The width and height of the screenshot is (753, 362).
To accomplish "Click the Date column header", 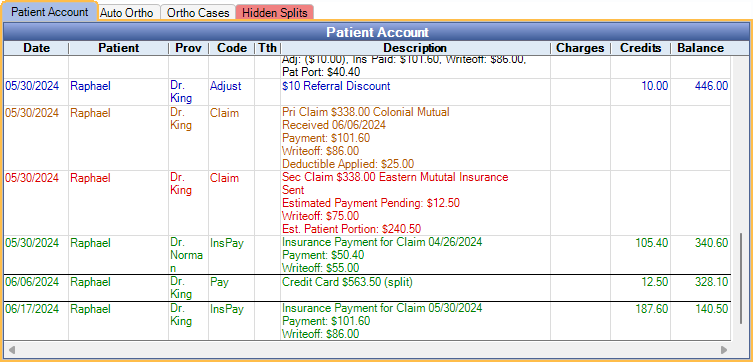I will 36,48.
